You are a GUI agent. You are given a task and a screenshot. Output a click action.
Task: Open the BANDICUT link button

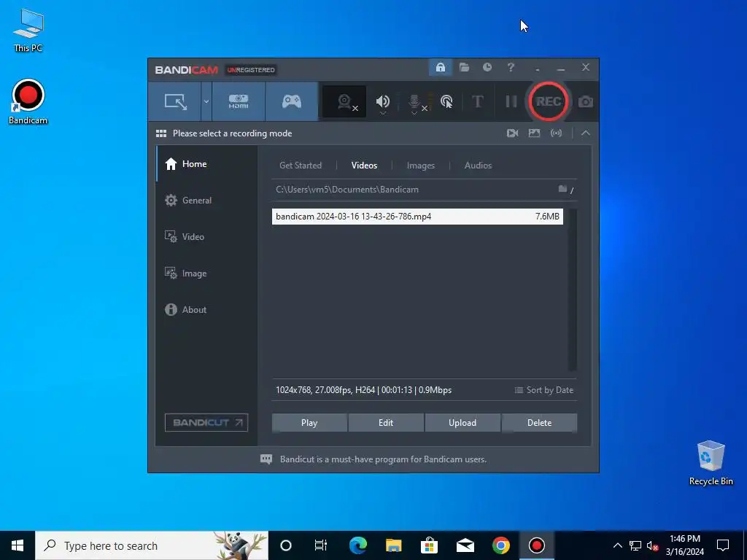tap(206, 422)
